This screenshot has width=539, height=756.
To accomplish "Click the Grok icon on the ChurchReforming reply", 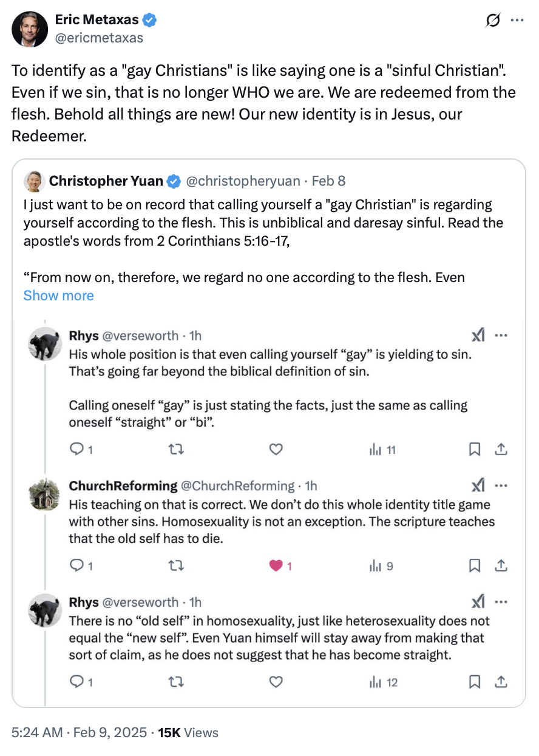I will (478, 485).
